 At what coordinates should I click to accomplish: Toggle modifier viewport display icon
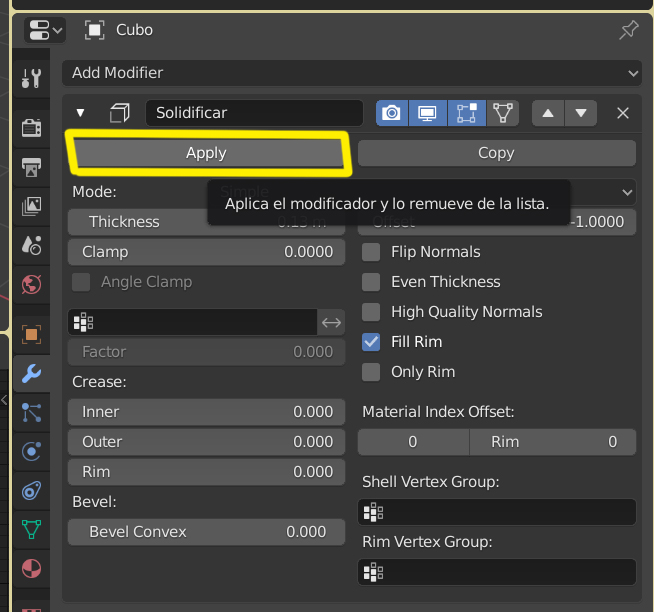[x=428, y=113]
